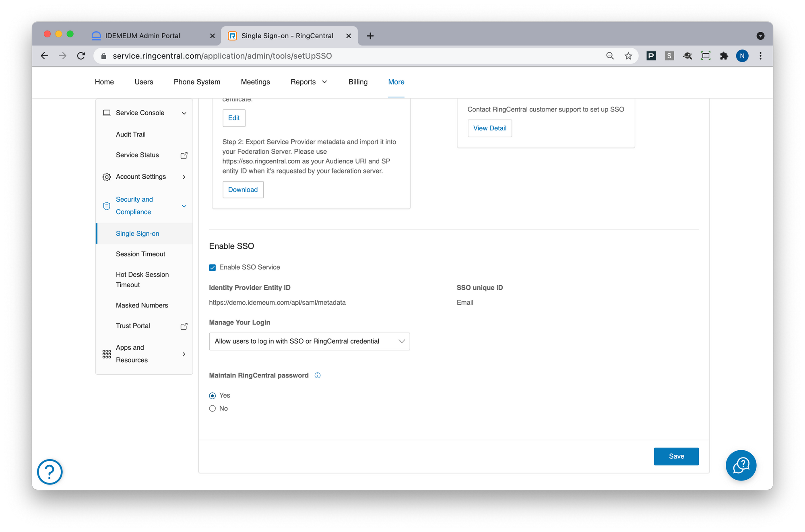Expand the Reports menu chevron
The width and height of the screenshot is (805, 532).
324,82
